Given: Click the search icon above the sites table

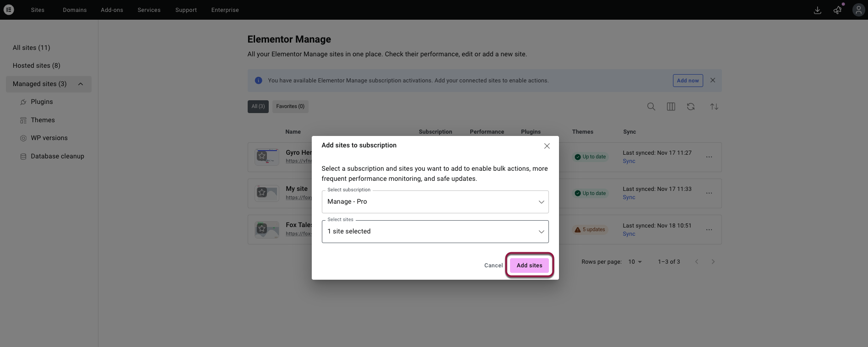Looking at the screenshot, I should pos(651,107).
